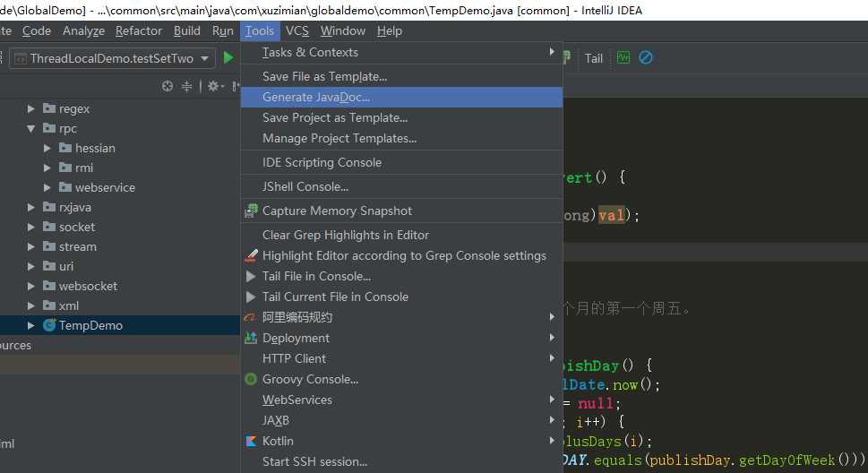Viewport: 868px width, 473px height.
Task: Click the Alibaba coding guidelines icon
Action: 250,317
